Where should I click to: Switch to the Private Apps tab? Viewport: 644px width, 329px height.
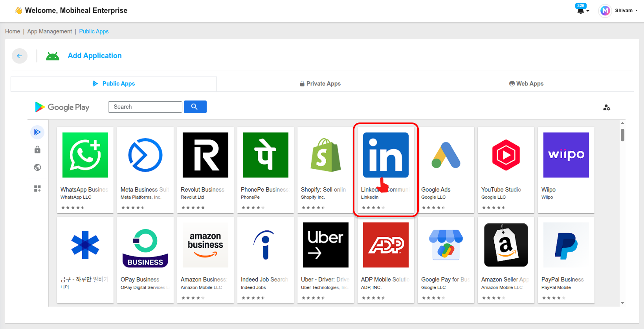click(320, 84)
